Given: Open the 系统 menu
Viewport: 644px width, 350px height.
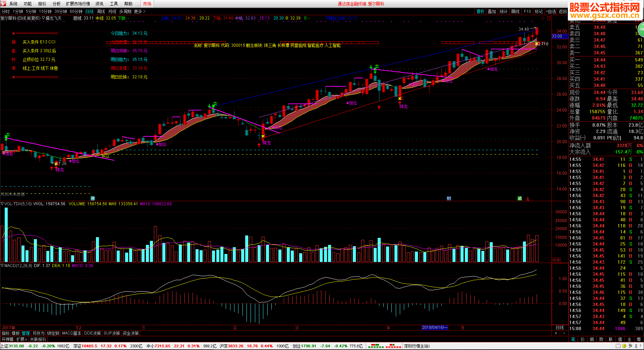Looking at the screenshot, I should tap(13, 4).
